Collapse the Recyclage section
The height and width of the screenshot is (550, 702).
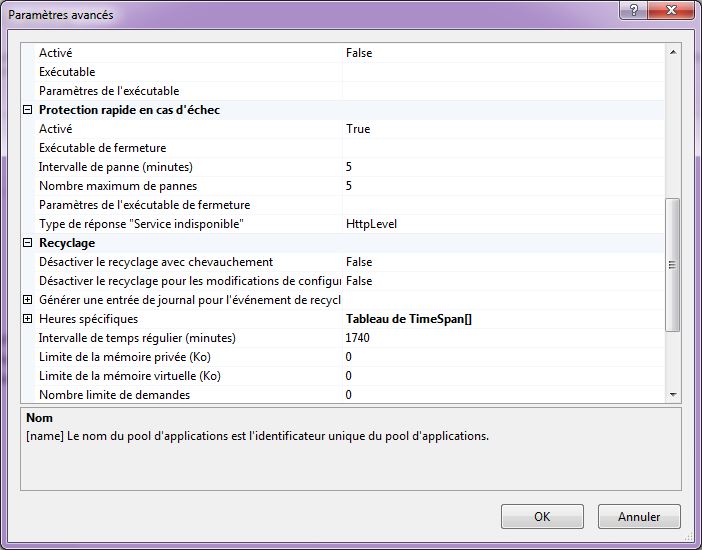click(x=28, y=243)
